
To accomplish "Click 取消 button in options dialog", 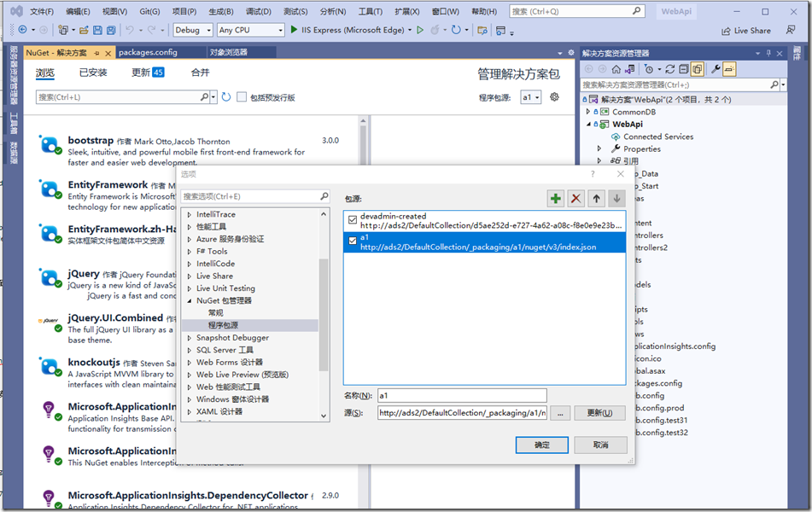I will coord(601,445).
